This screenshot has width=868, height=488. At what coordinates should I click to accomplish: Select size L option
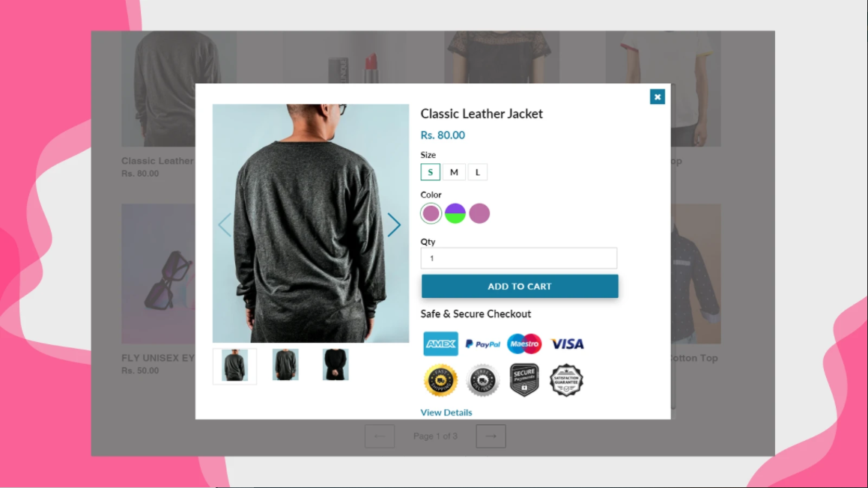click(478, 172)
